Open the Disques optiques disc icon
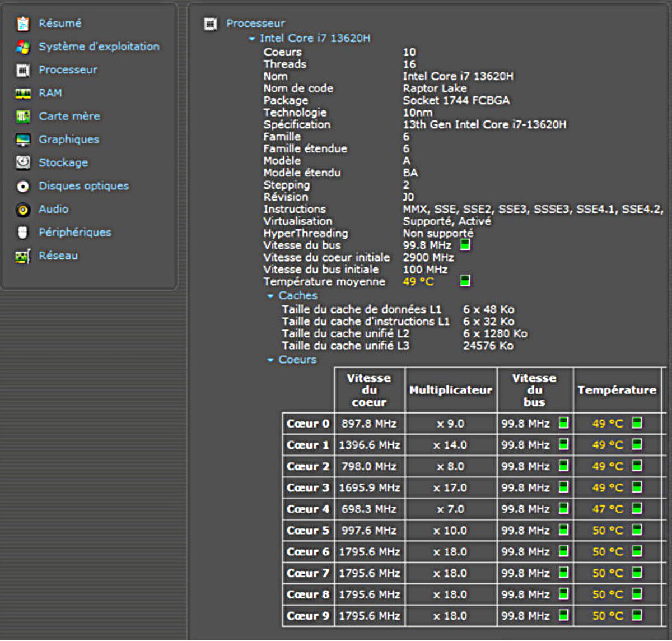Image resolution: width=672 pixels, height=641 pixels. click(22, 186)
